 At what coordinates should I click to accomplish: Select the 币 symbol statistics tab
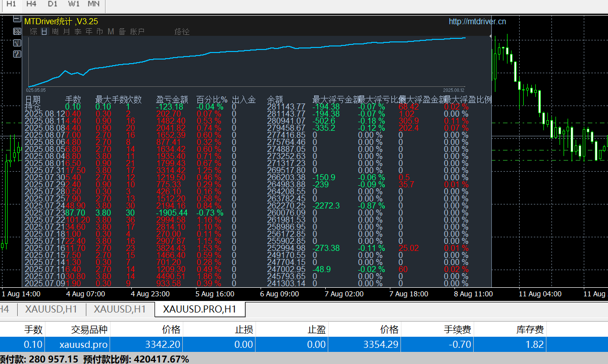tap(100, 32)
